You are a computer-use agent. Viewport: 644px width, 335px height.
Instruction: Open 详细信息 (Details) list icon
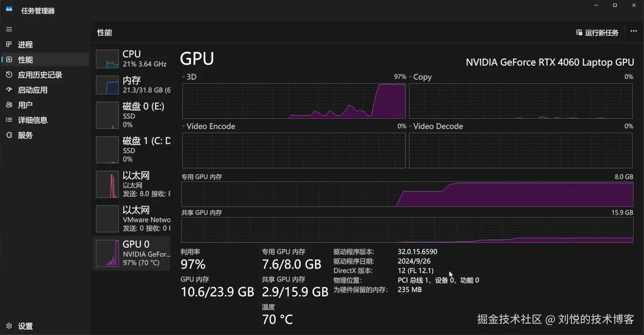(9, 120)
